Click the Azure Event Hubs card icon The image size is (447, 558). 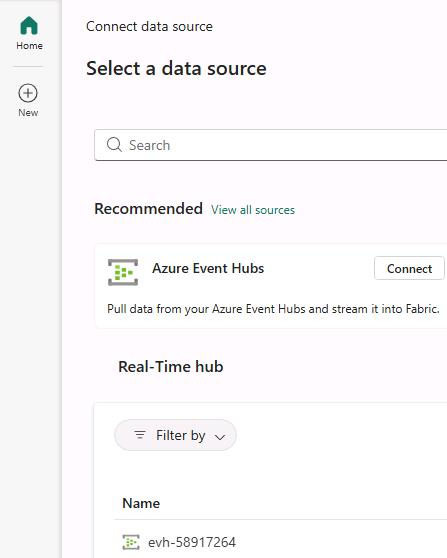[x=123, y=272]
